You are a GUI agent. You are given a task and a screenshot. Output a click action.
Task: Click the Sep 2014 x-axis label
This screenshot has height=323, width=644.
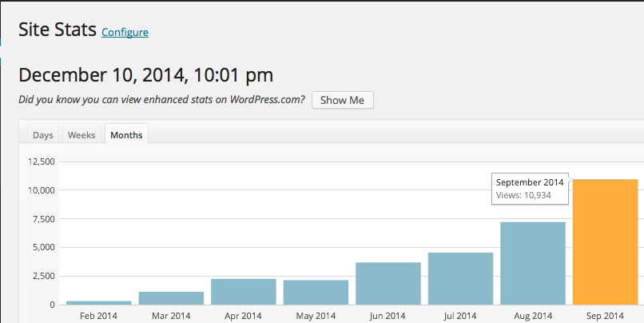[x=605, y=317]
